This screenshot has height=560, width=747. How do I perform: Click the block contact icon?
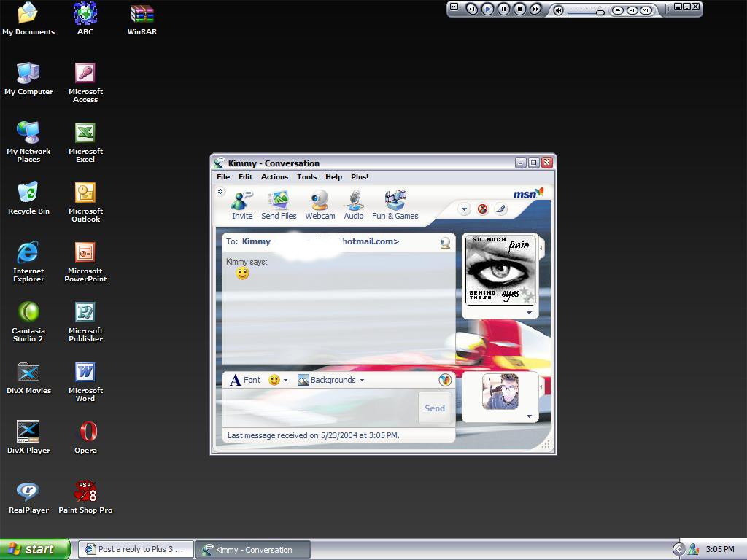point(482,209)
